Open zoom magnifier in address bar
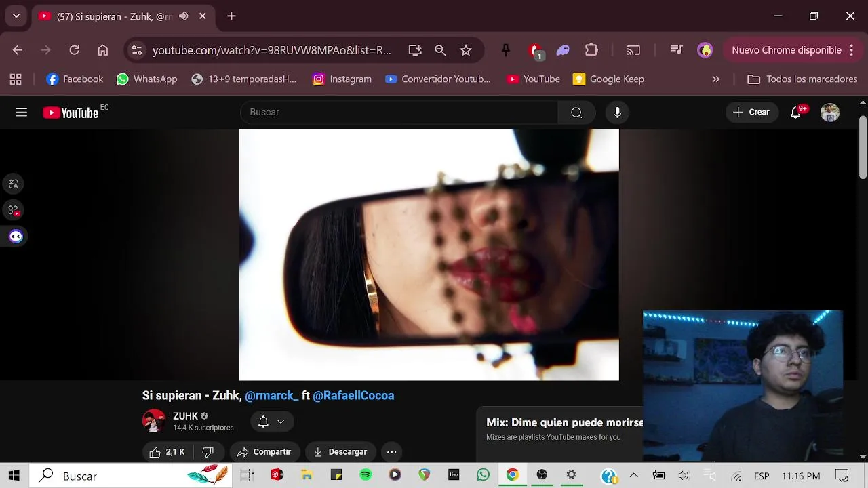 point(440,50)
